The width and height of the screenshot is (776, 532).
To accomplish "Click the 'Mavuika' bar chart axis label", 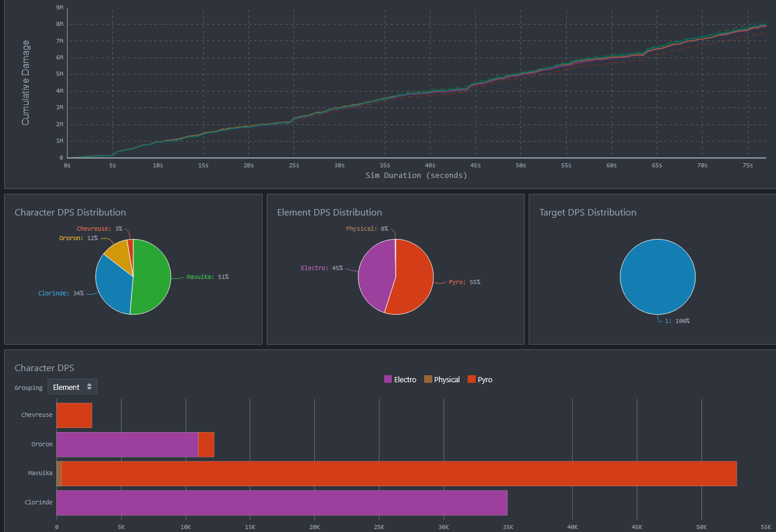I will click(41, 473).
